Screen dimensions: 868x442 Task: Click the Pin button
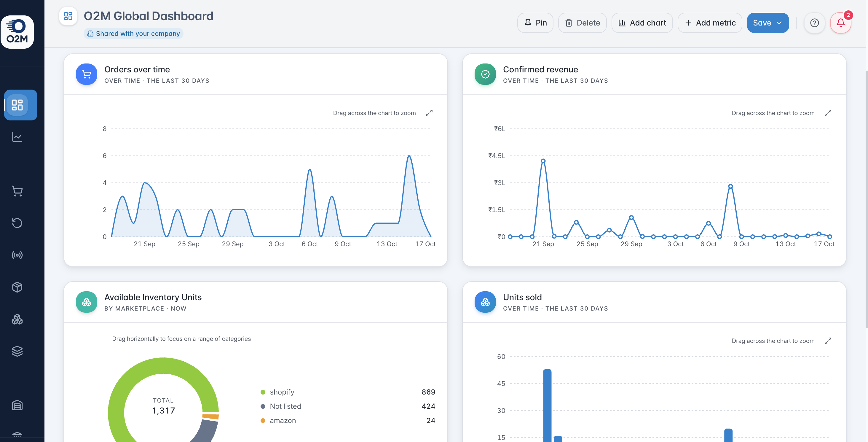pyautogui.click(x=535, y=23)
